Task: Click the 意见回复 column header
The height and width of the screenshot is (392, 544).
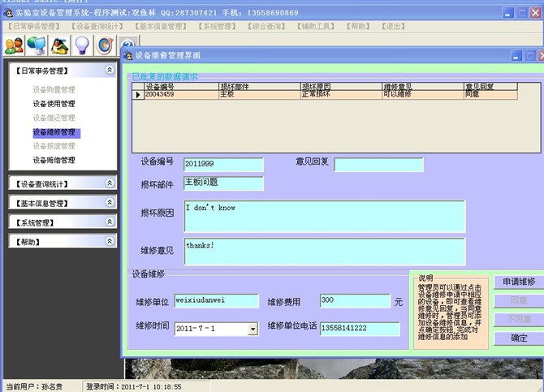Action: click(x=490, y=87)
